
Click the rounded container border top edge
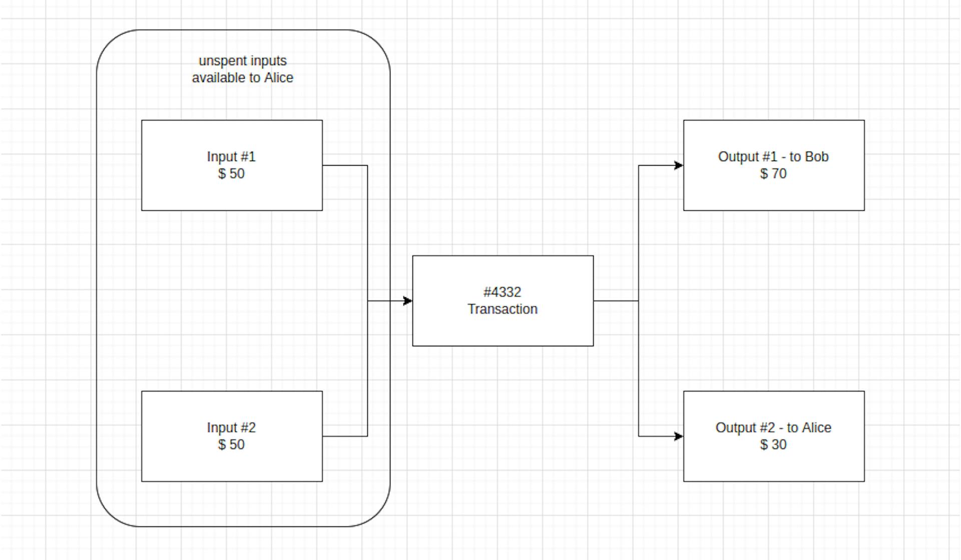tap(243, 30)
